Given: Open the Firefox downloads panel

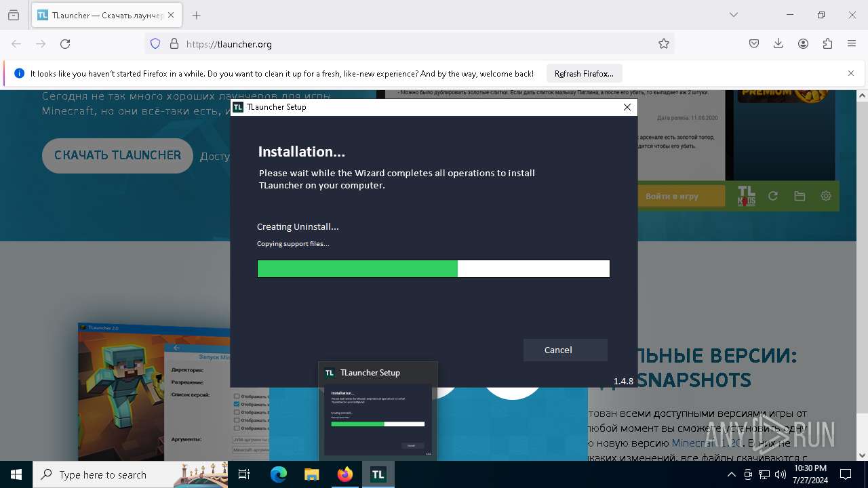Looking at the screenshot, I should [x=778, y=44].
